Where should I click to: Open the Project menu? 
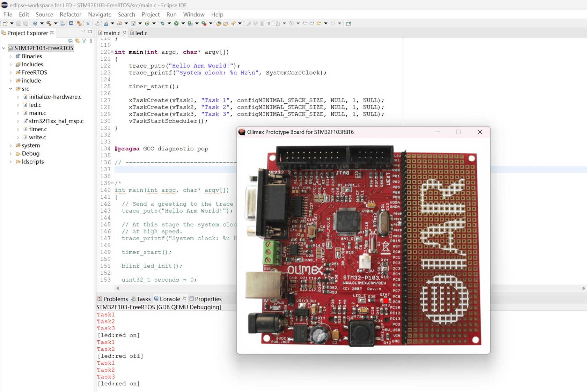pyautogui.click(x=151, y=14)
